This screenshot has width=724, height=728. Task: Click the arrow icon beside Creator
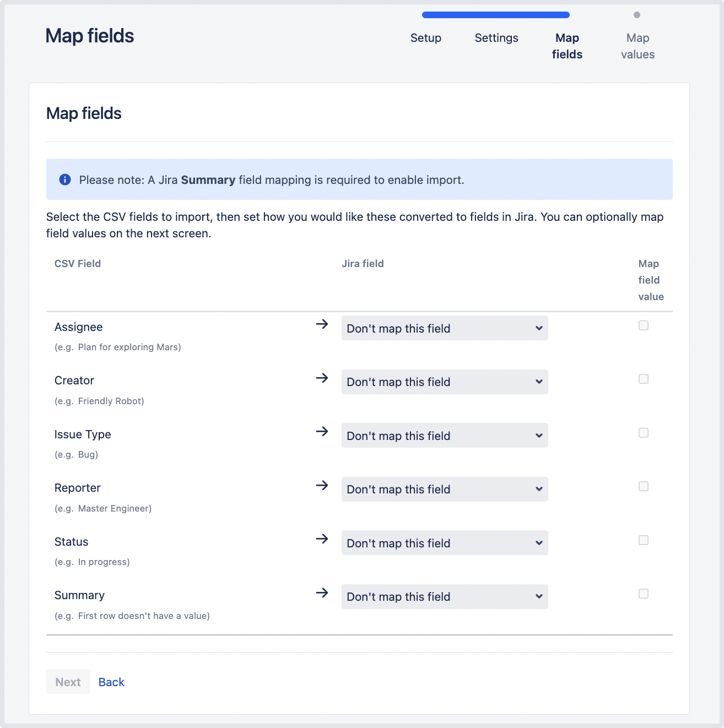point(322,378)
